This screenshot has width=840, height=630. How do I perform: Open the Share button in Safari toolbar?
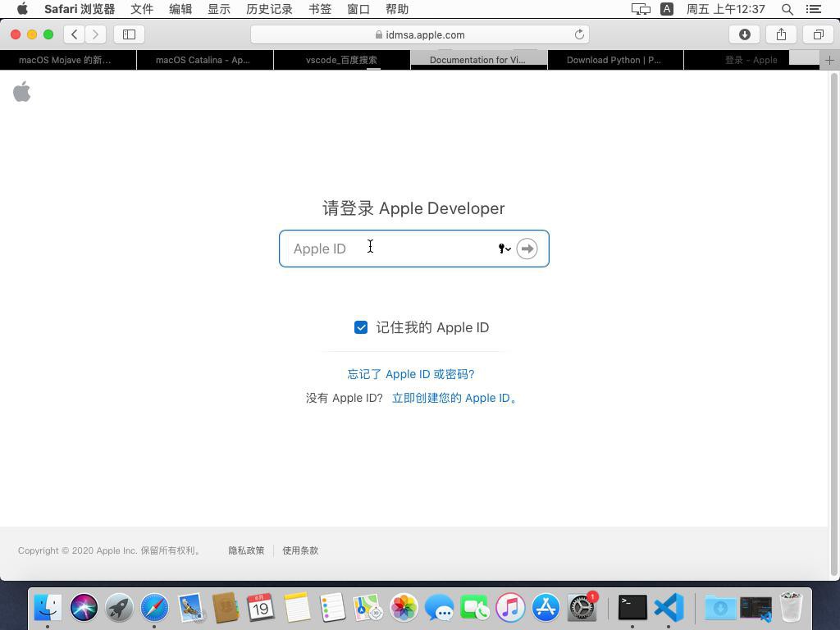click(781, 34)
